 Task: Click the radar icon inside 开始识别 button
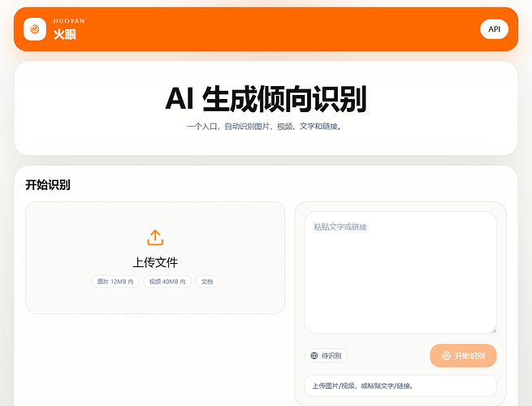pos(446,356)
